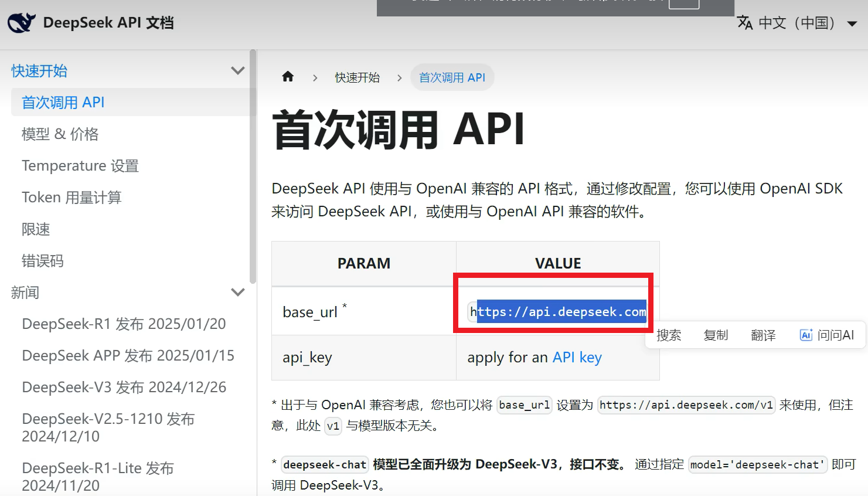The height and width of the screenshot is (496, 868).
Task: Click 快速开始 in the breadcrumb
Action: [x=358, y=77]
